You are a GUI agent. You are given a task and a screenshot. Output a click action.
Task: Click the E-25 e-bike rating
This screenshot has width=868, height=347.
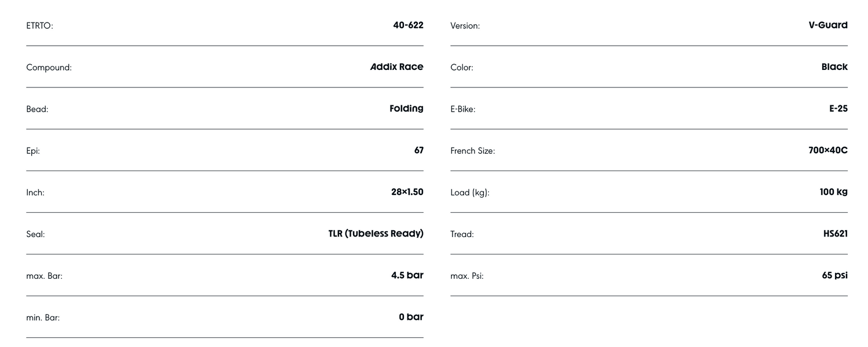pos(838,109)
